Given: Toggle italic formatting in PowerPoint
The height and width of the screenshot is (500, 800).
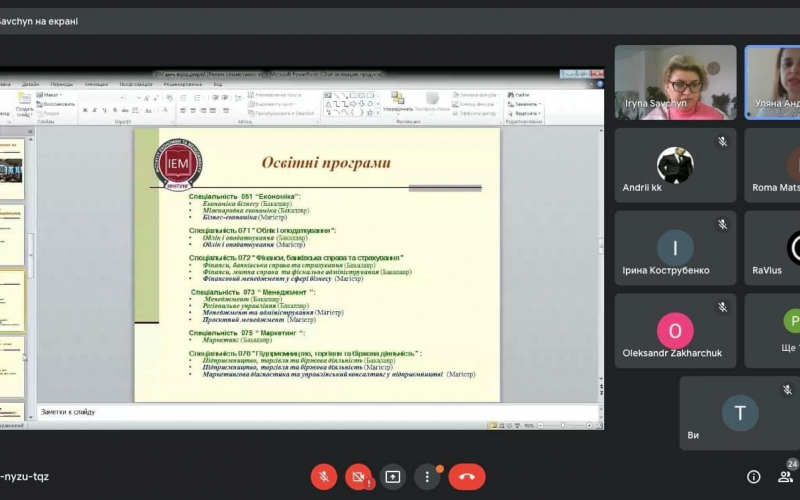Looking at the screenshot, I should click(95, 110).
